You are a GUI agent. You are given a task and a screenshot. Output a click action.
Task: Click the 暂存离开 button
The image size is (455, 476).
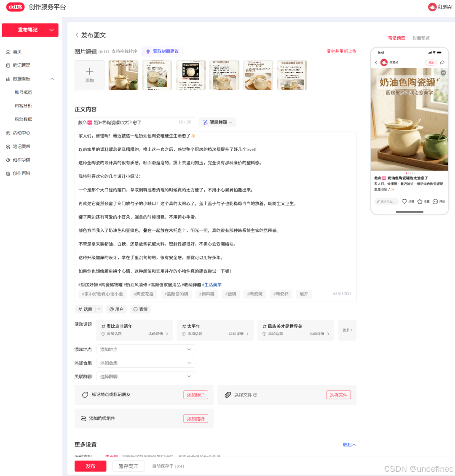point(128,466)
